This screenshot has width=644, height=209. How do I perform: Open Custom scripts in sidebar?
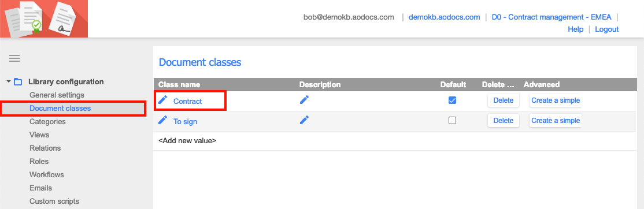pos(54,201)
